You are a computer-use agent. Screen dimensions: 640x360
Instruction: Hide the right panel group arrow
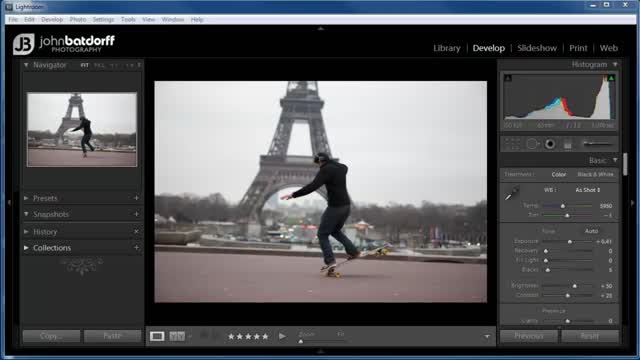coord(633,202)
